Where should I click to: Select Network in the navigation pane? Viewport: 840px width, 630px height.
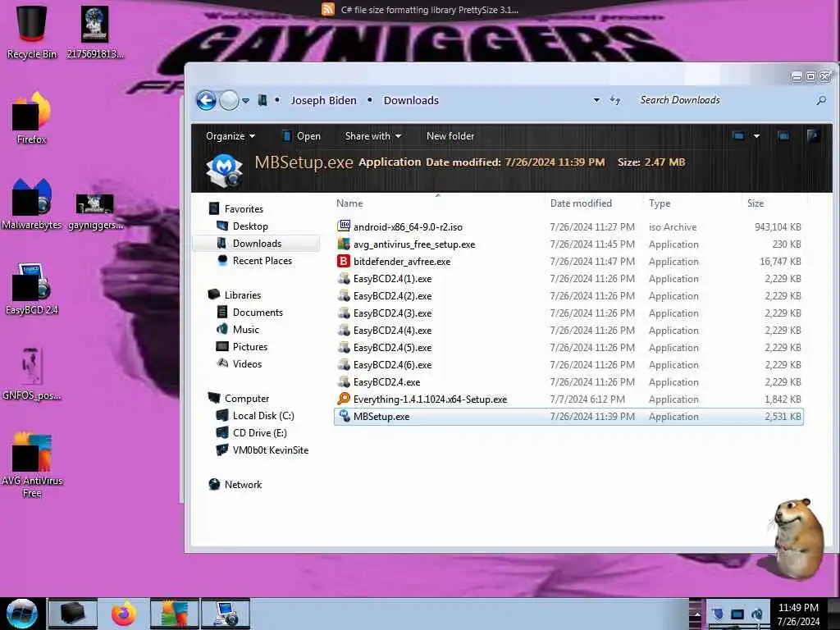(x=243, y=484)
